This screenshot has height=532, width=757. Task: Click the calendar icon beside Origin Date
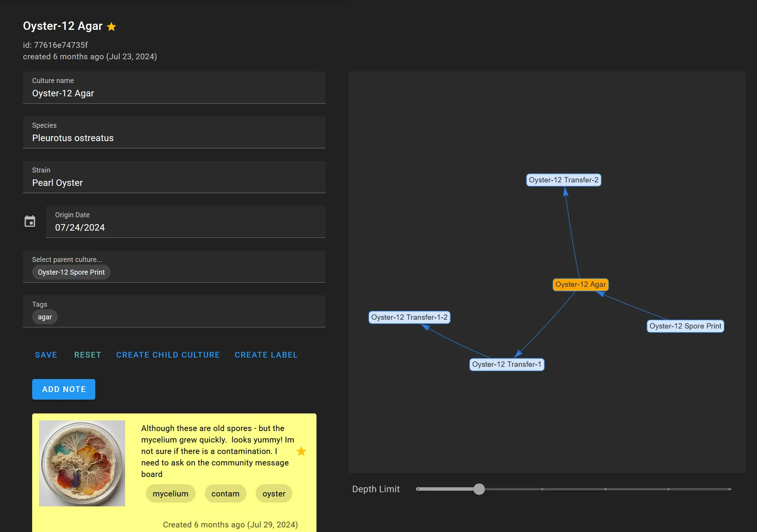pos(30,221)
